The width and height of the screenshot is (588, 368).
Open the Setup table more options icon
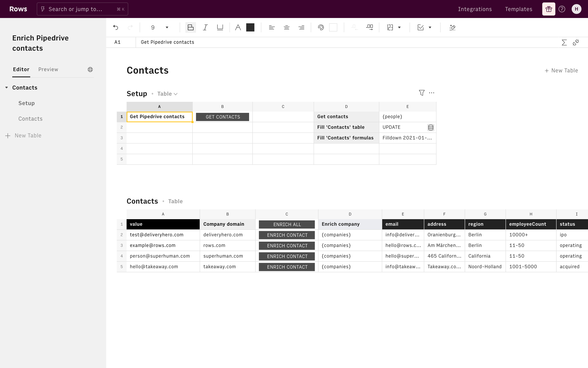click(432, 93)
